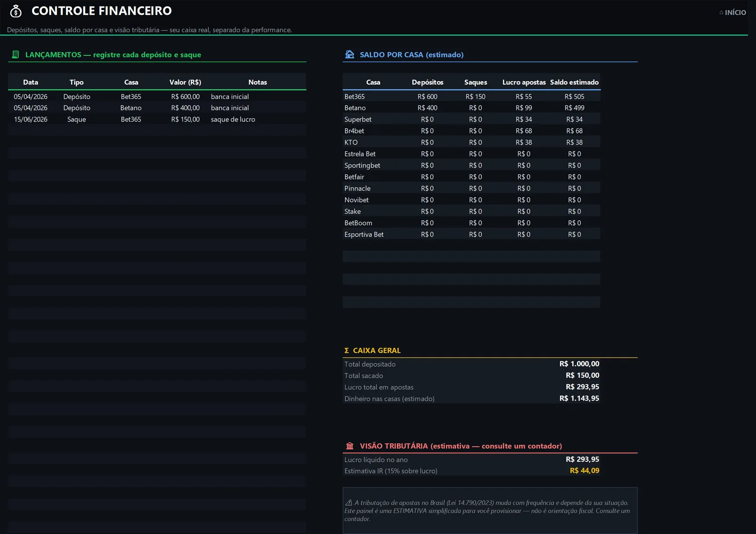The width and height of the screenshot is (756, 534).
Task: Click the Dinheiro nas casas total R$ 1.143,95
Action: coord(579,398)
